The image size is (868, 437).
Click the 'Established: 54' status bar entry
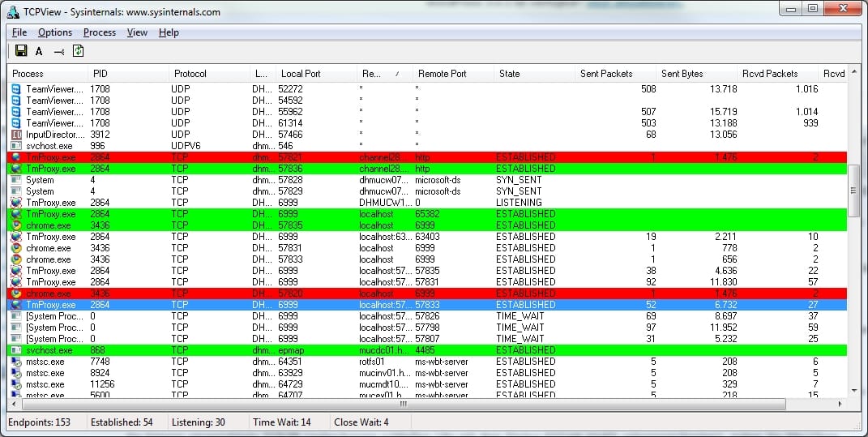(x=122, y=422)
